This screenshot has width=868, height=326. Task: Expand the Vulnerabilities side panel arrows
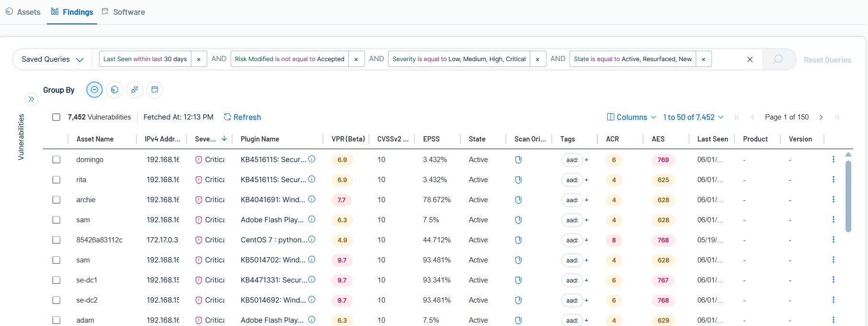pyautogui.click(x=31, y=99)
